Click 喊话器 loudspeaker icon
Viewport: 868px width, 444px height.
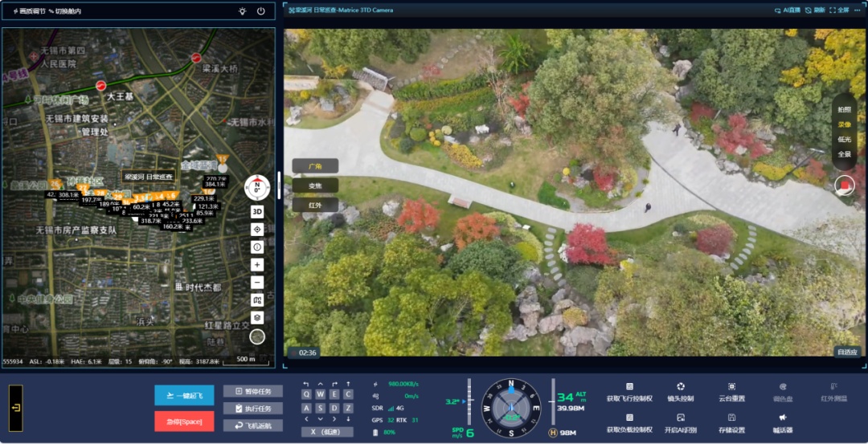[783, 418]
